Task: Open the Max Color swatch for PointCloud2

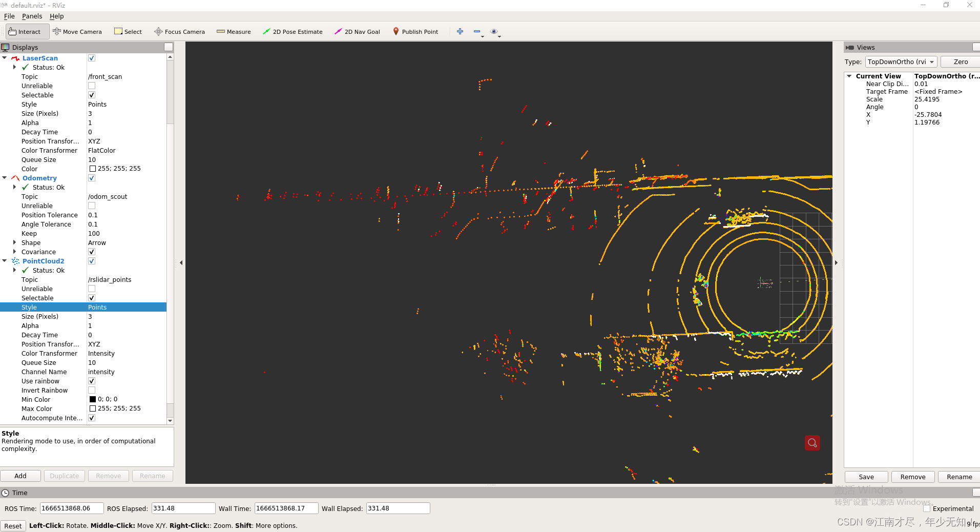Action: click(x=93, y=408)
